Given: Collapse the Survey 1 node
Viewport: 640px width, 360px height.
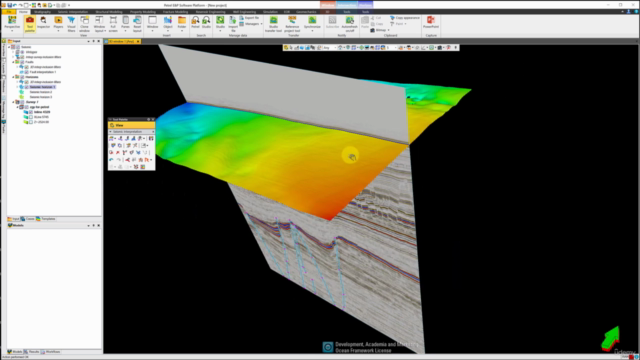Looking at the screenshot, I should [13, 102].
